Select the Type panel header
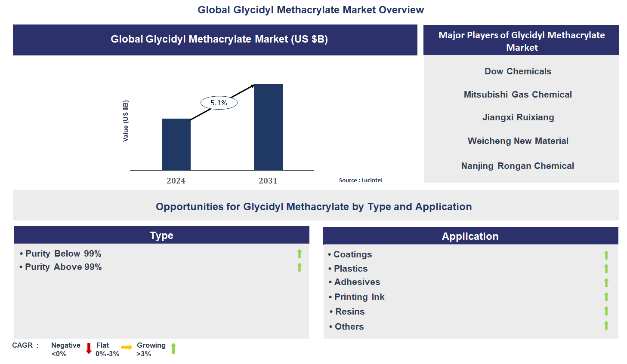627x364 pixels. pyautogui.click(x=161, y=235)
